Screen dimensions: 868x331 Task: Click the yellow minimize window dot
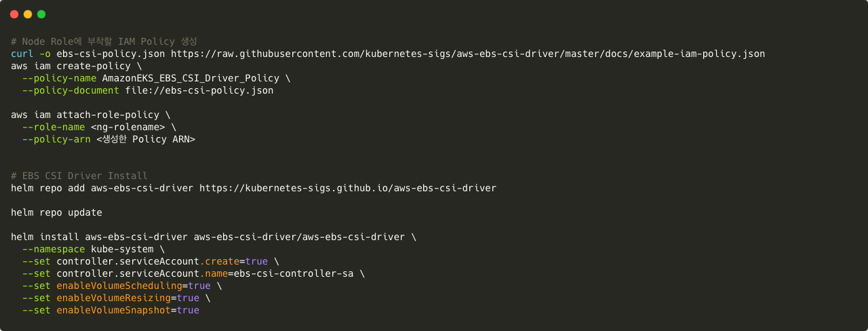click(x=28, y=14)
